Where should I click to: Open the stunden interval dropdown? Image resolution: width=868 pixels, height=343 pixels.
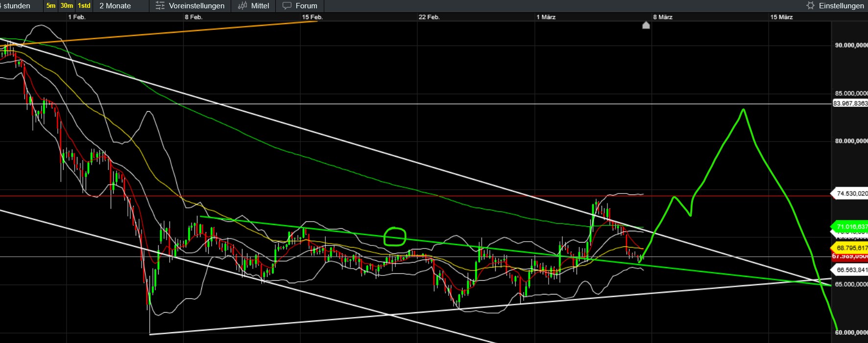(x=17, y=6)
